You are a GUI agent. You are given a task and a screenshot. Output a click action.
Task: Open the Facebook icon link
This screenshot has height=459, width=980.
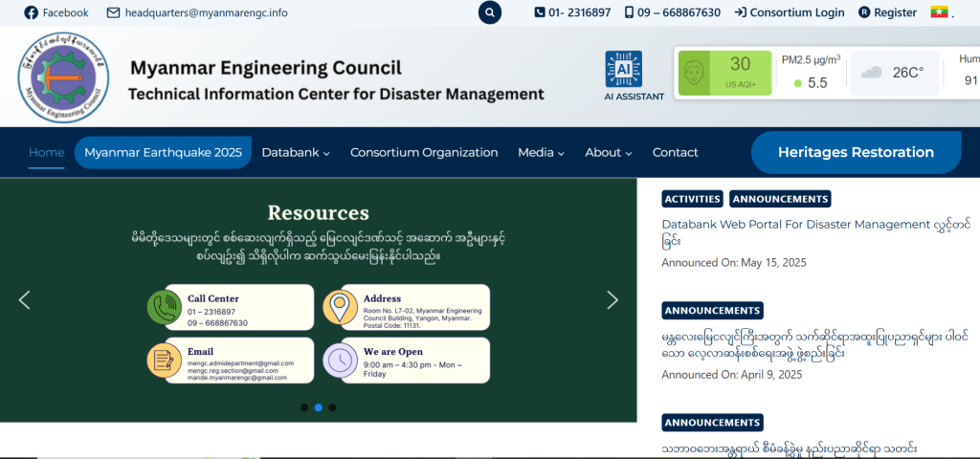(x=31, y=12)
